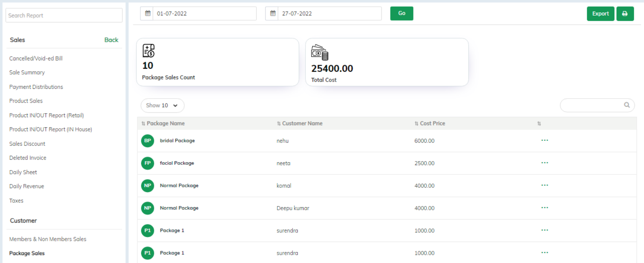Click the Package Sales Count receipt icon

149,51
